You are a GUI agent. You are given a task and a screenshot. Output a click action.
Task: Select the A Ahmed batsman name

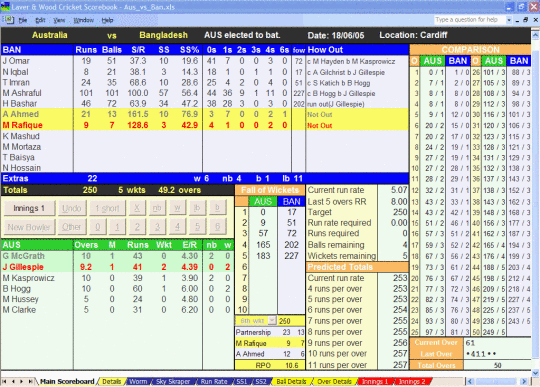point(21,114)
